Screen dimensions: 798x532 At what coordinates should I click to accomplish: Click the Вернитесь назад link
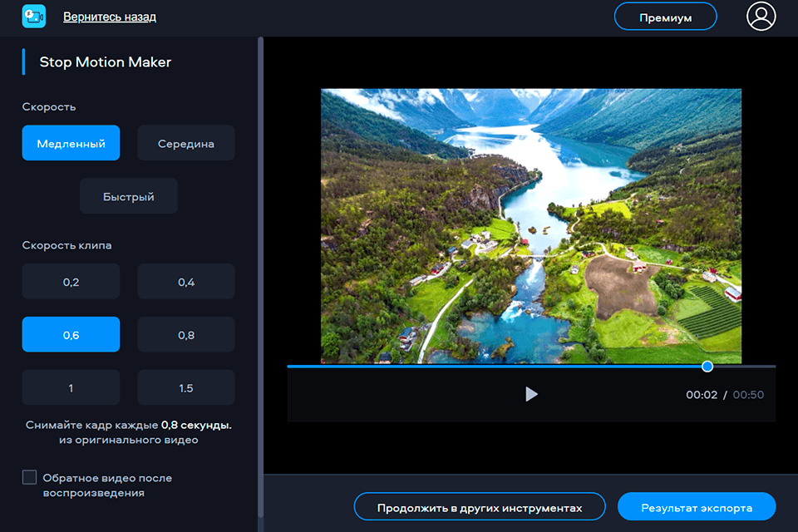tap(110, 17)
